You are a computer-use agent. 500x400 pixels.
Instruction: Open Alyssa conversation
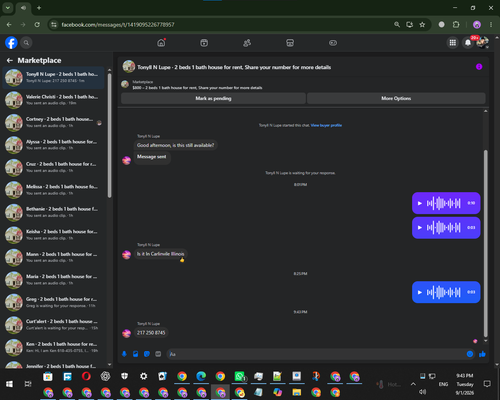point(53,145)
